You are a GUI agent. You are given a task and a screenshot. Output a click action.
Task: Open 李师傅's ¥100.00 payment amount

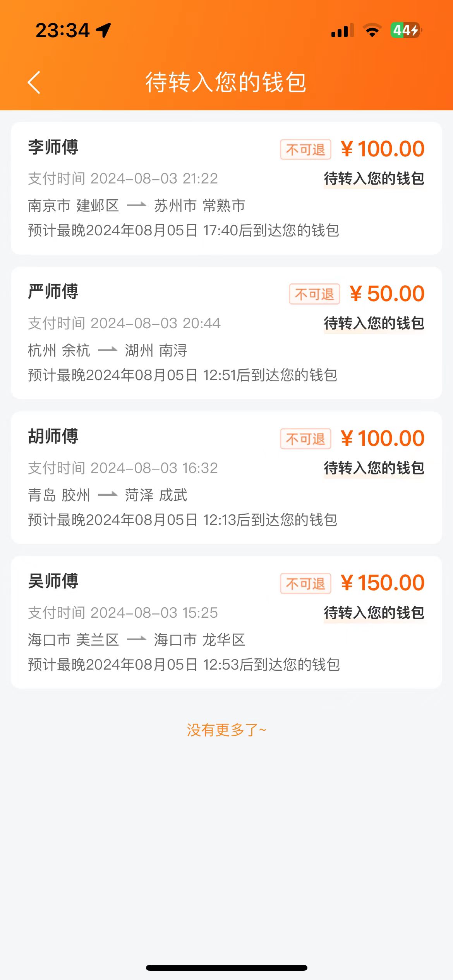tap(383, 149)
